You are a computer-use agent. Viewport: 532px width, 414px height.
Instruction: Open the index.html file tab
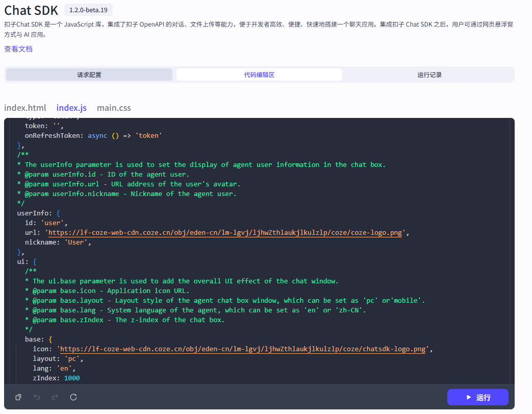[x=25, y=108]
